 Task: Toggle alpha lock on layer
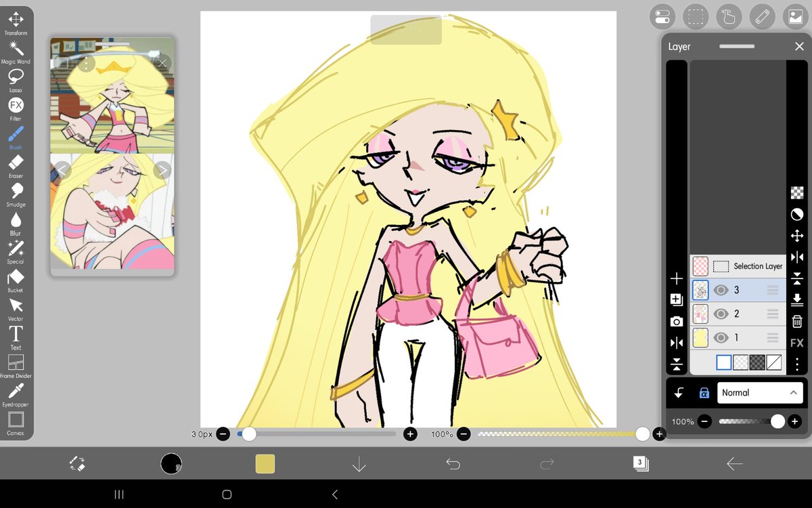[x=704, y=393]
